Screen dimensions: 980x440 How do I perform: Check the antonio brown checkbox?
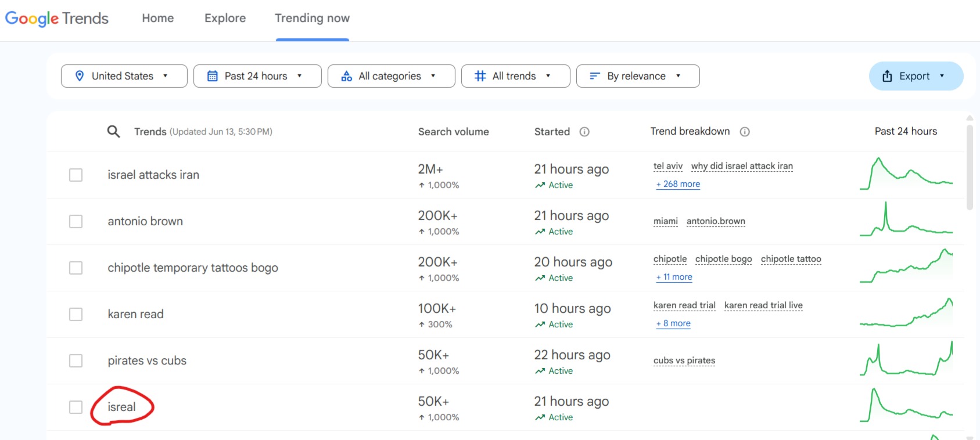(76, 221)
